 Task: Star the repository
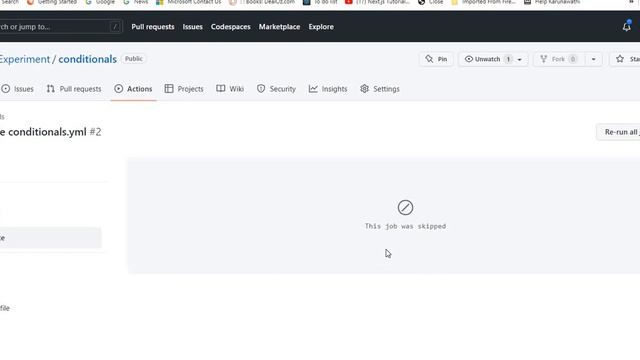(626, 59)
